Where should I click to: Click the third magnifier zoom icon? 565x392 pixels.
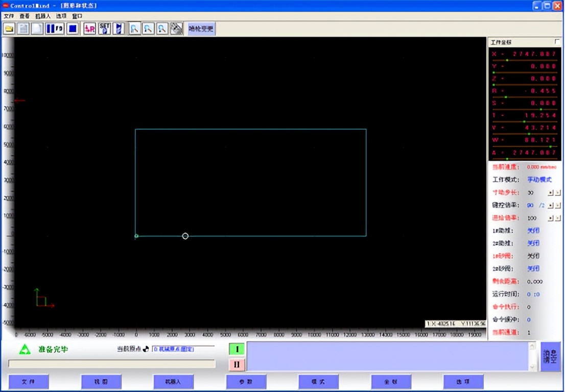[162, 29]
